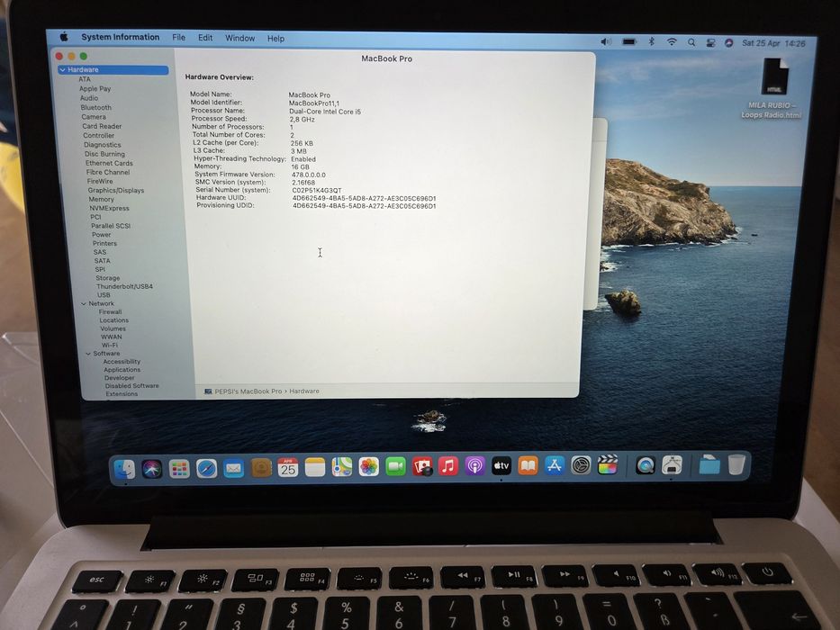The width and height of the screenshot is (840, 630).
Task: Open Spotlight search in the menu bar
Action: tap(691, 42)
